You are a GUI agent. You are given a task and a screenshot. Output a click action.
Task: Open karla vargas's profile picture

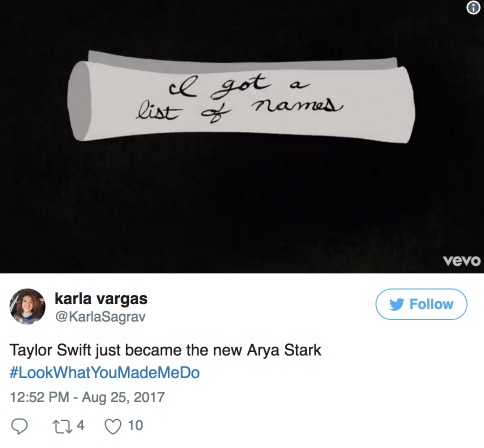coord(28,306)
